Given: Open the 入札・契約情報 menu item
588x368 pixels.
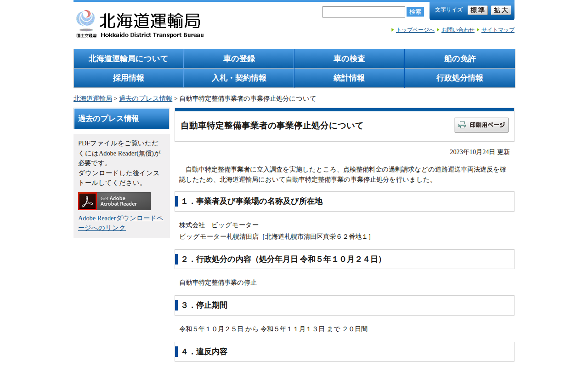Looking at the screenshot, I should 239,78.
